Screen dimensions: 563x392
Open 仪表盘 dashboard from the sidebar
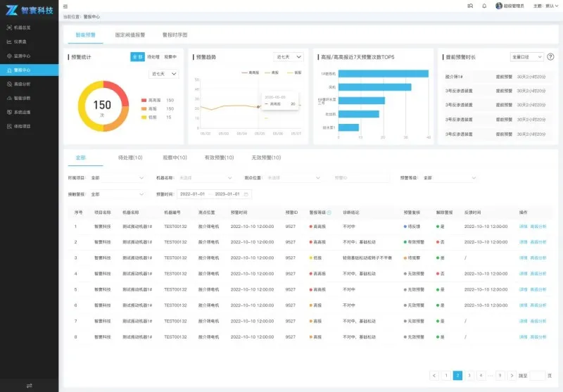coord(22,42)
